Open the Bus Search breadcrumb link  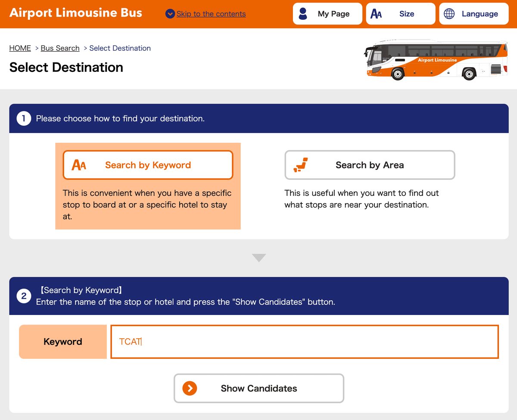(60, 48)
